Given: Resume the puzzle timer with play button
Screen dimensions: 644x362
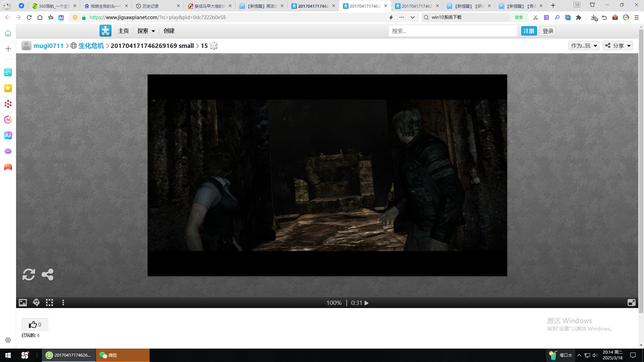Looking at the screenshot, I should pyautogui.click(x=367, y=303).
